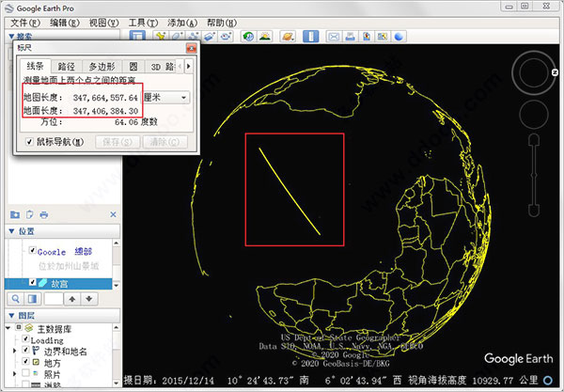Screen dimensions: 564x392
Task: Open the 添加(A) menu
Action: [182, 23]
